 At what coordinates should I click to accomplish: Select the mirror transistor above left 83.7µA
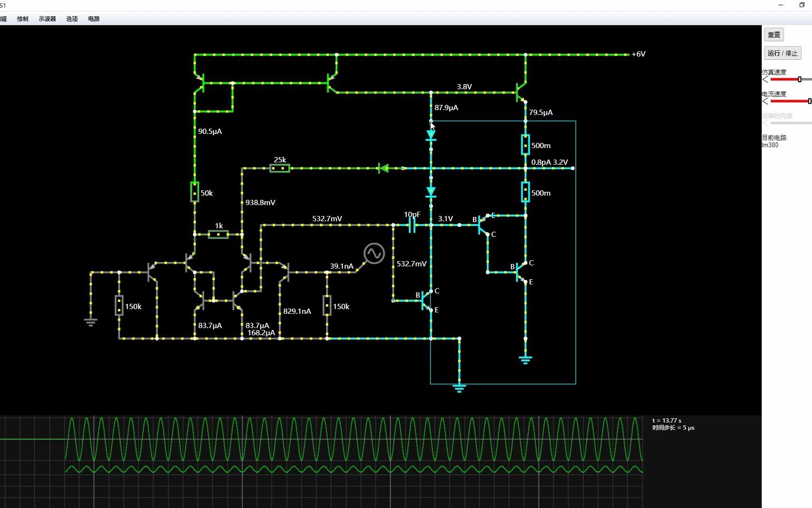199,301
